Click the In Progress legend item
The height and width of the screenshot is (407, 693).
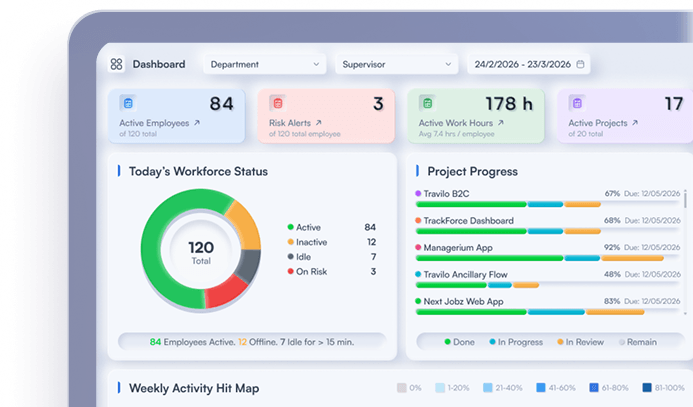[516, 342]
